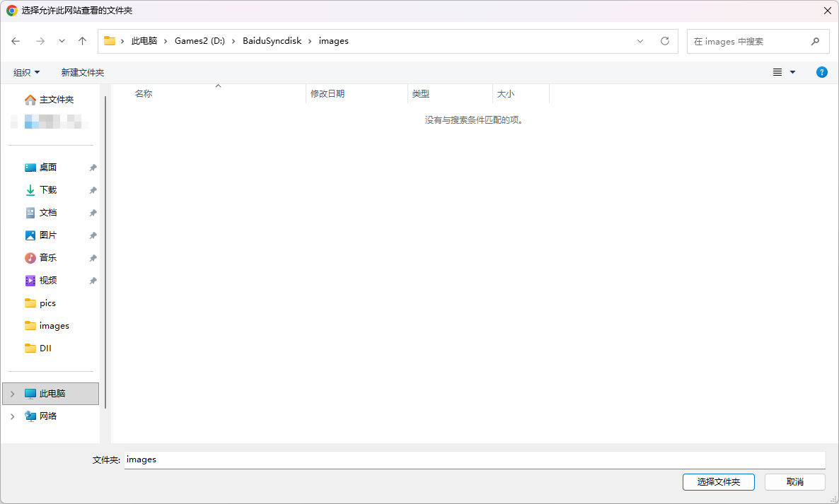Unpin Desktop using its pin icon
The image size is (839, 504).
pos(93,168)
